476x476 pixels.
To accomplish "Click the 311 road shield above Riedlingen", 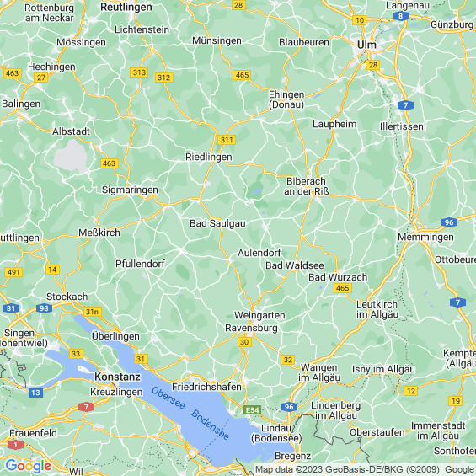I will pos(227,140).
